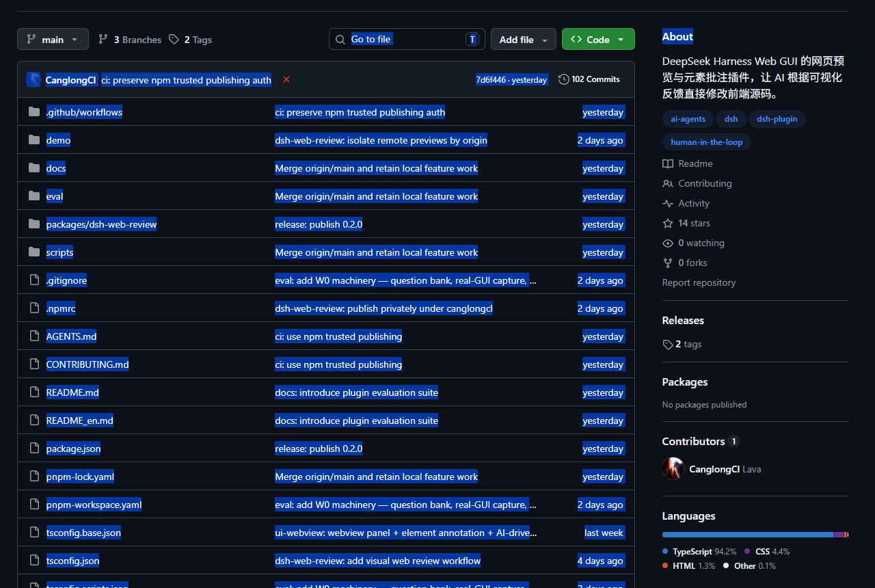Screen dimensions: 875x588
Task: Open the Packages heading link
Action: [x=685, y=382]
